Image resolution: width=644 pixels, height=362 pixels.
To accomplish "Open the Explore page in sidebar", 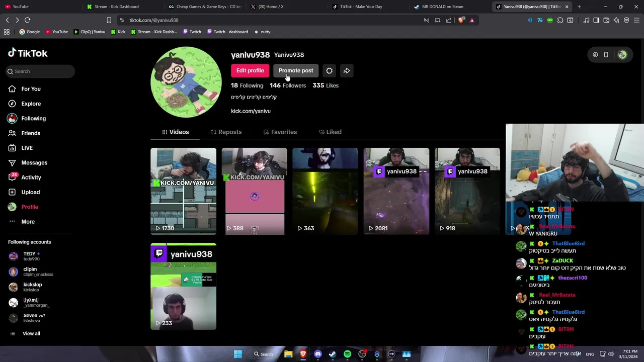I will (24, 104).
